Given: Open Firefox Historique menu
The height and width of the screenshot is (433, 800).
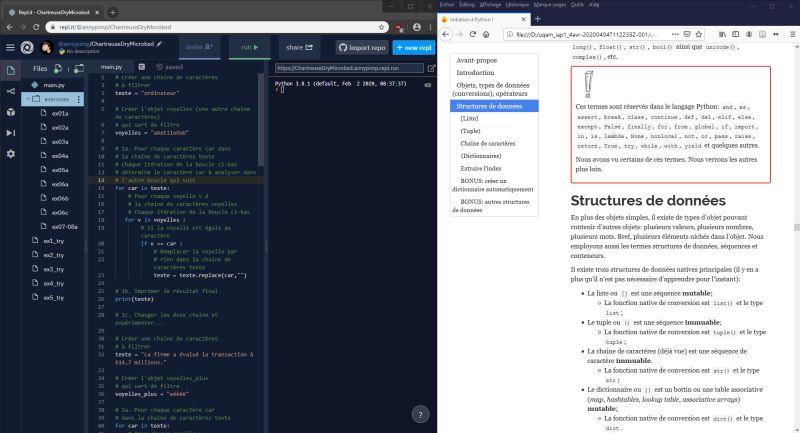Looking at the screenshot, I should [x=517, y=5].
